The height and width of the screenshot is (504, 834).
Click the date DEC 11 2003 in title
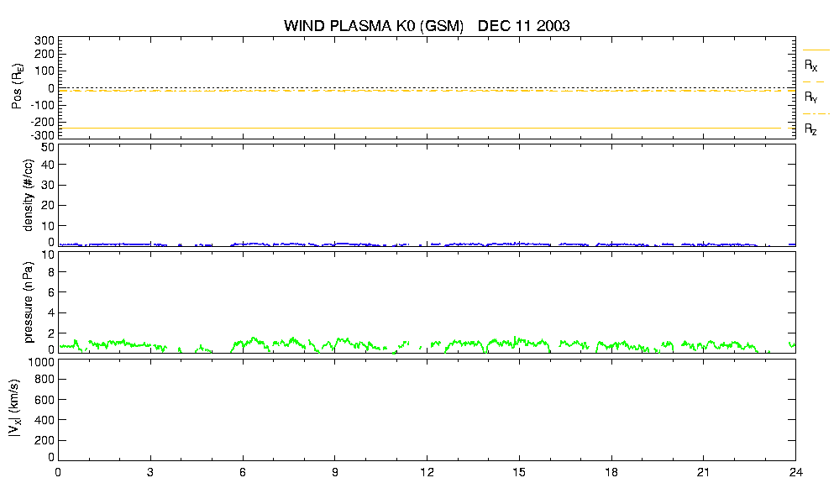tap(524, 26)
